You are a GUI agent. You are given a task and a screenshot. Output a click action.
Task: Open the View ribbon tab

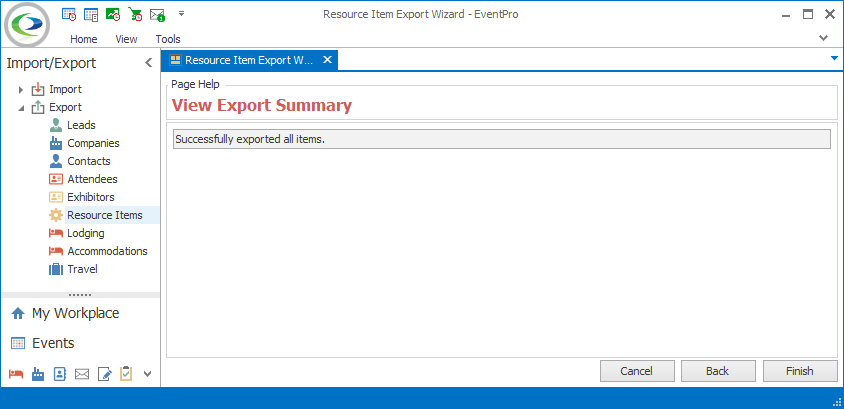tap(126, 39)
